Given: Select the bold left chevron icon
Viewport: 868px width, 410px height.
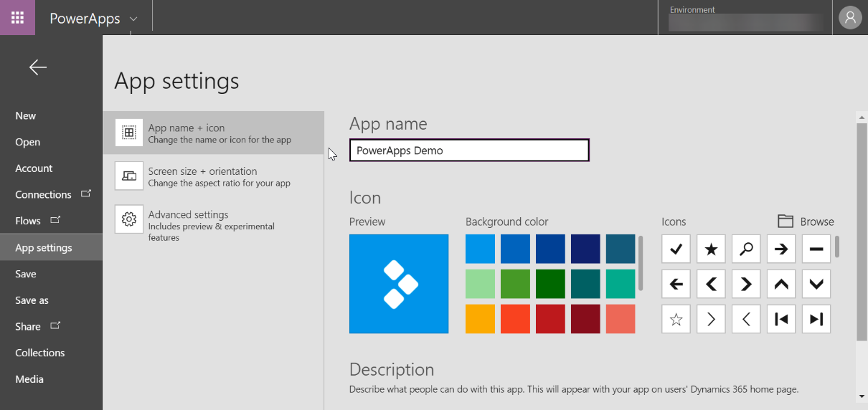Looking at the screenshot, I should click(711, 284).
